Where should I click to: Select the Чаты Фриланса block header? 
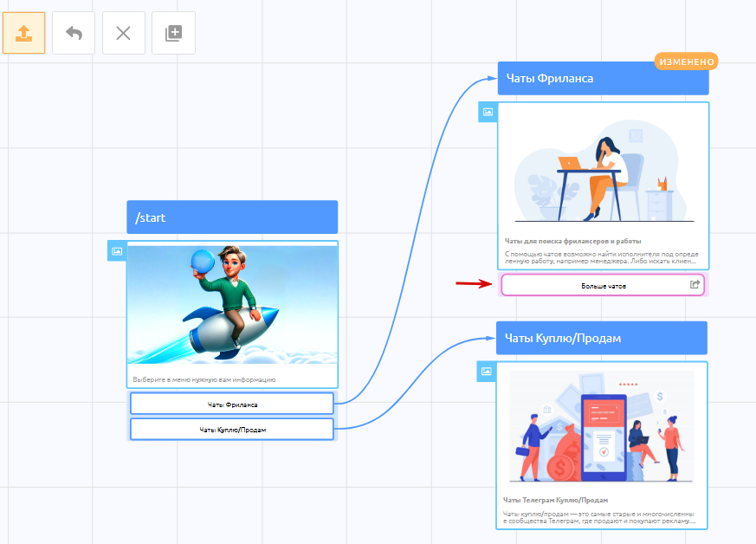tap(604, 79)
